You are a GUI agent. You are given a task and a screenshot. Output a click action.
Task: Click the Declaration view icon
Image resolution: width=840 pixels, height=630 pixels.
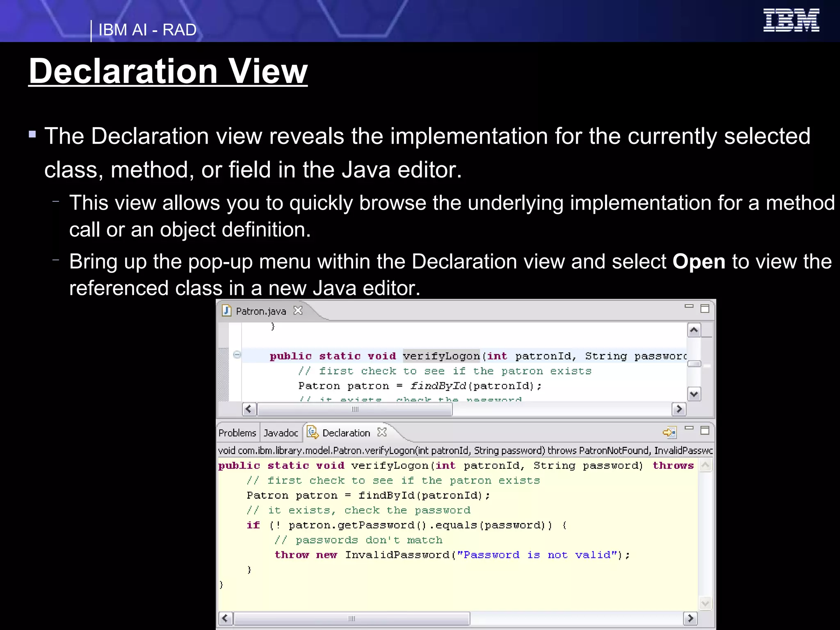tap(313, 432)
